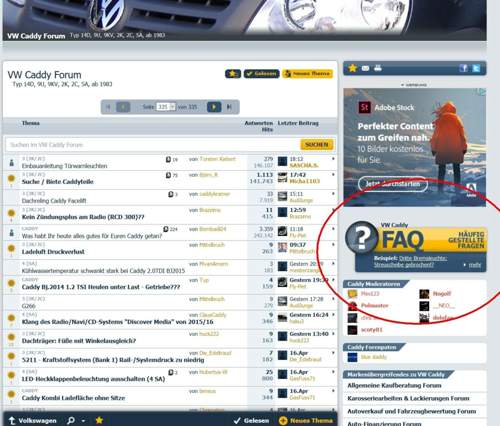
Task: Click the star icon in bottom bar
Action: point(99,420)
